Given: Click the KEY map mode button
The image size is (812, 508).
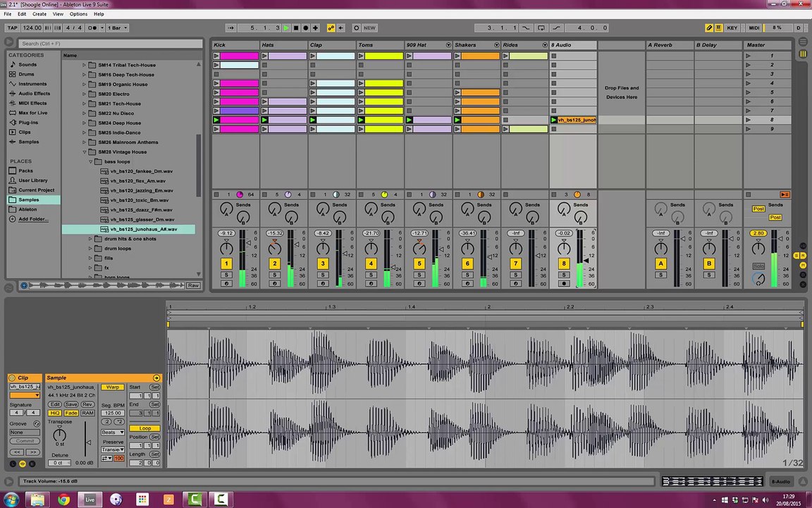Looking at the screenshot, I should (732, 28).
